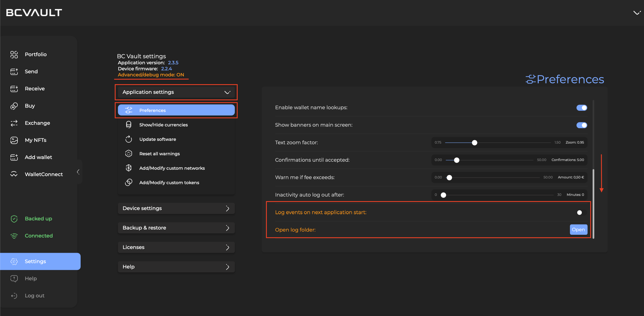The height and width of the screenshot is (316, 644).
Task: Click the Buy coins icon
Action: pyautogui.click(x=14, y=106)
